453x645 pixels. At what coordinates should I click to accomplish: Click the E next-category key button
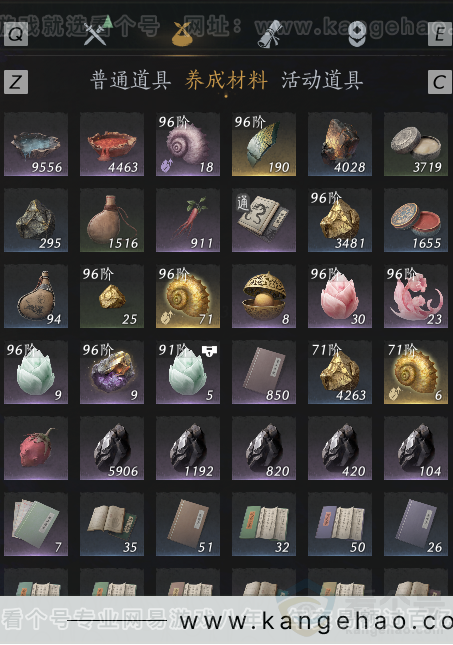pyautogui.click(x=440, y=34)
